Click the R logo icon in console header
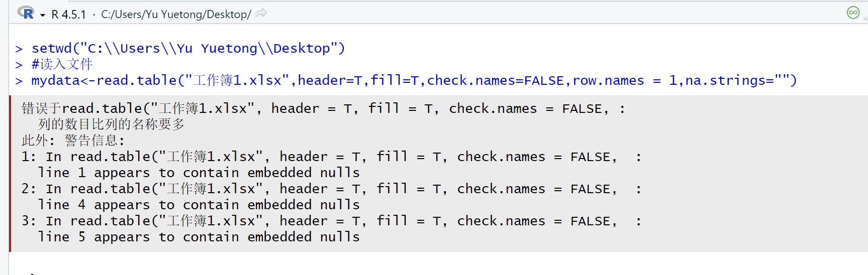This screenshot has width=868, height=275. [x=26, y=13]
